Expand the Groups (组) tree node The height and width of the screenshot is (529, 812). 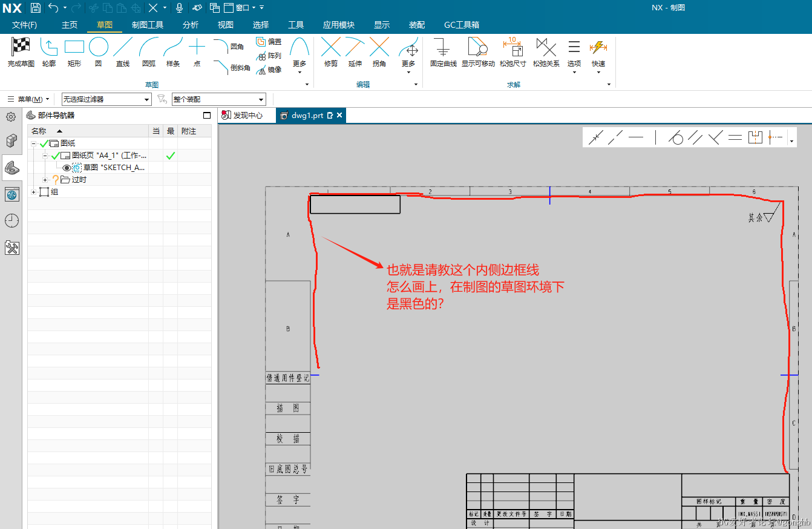tap(34, 192)
